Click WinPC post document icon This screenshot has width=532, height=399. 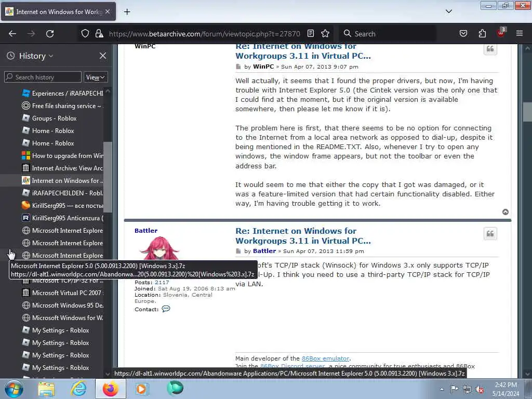click(238, 67)
